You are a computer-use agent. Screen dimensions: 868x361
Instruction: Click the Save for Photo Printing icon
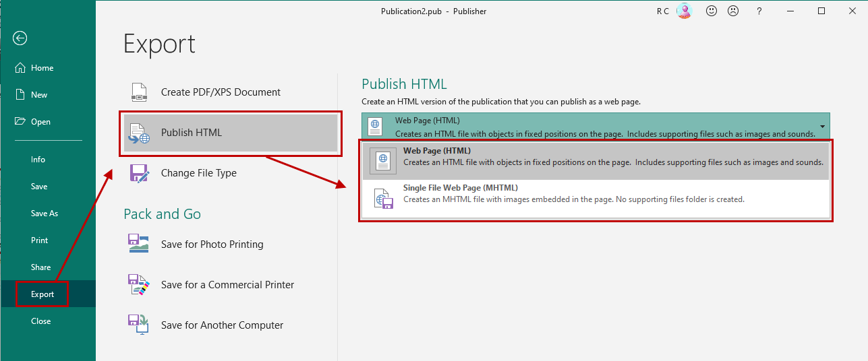coord(139,244)
